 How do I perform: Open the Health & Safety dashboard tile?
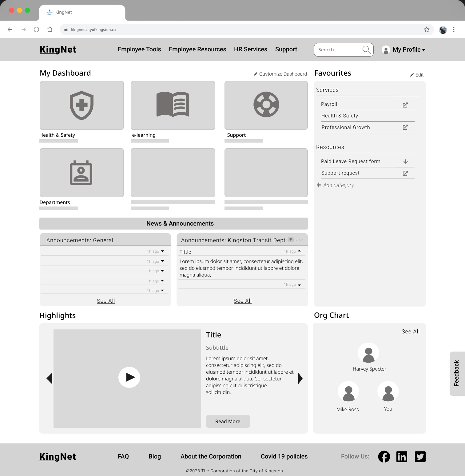pyautogui.click(x=81, y=105)
